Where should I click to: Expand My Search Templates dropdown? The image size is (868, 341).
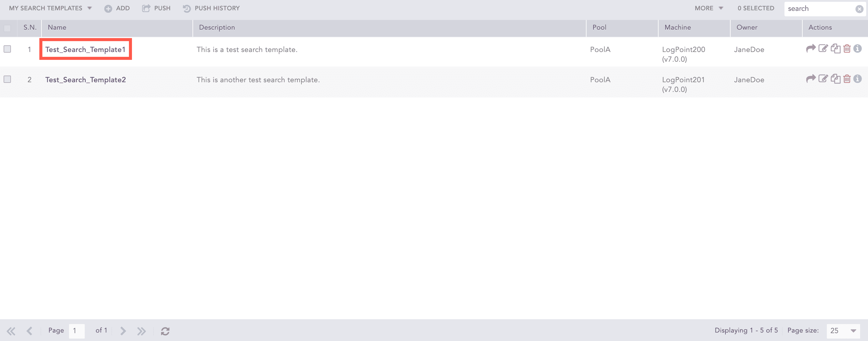(51, 8)
